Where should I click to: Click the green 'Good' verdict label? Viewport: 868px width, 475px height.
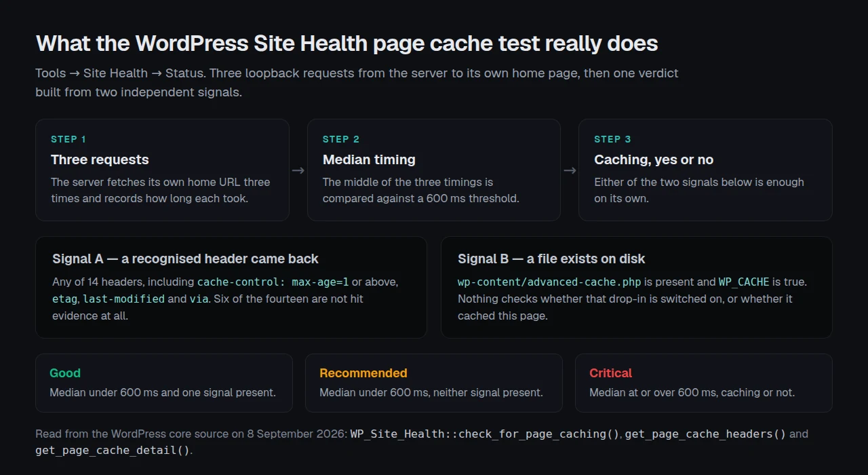click(65, 373)
